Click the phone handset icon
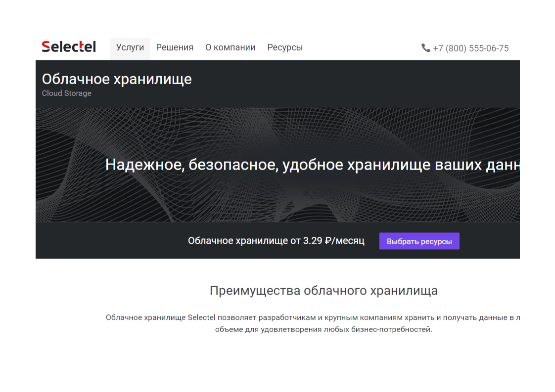555x392 pixels. tap(425, 48)
